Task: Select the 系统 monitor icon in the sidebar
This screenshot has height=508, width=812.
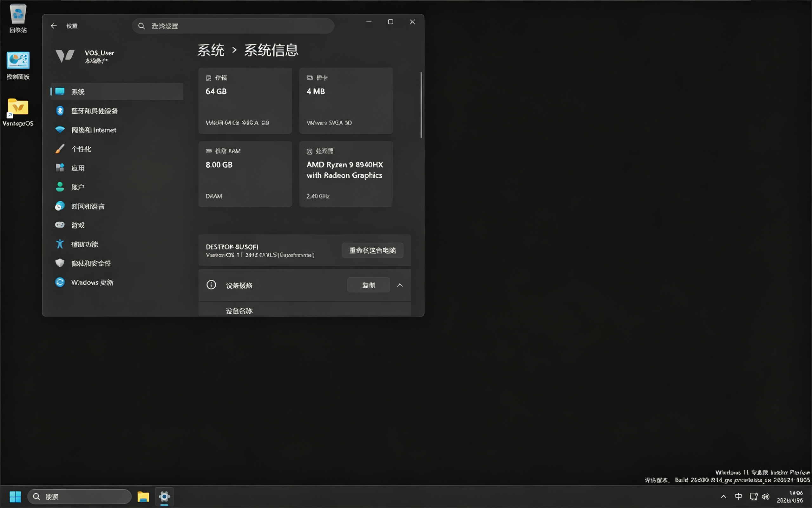Action: [60, 91]
